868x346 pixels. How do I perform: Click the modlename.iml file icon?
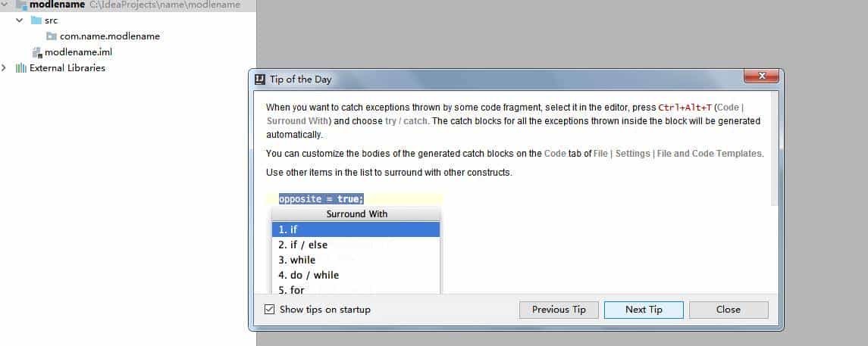click(x=36, y=52)
